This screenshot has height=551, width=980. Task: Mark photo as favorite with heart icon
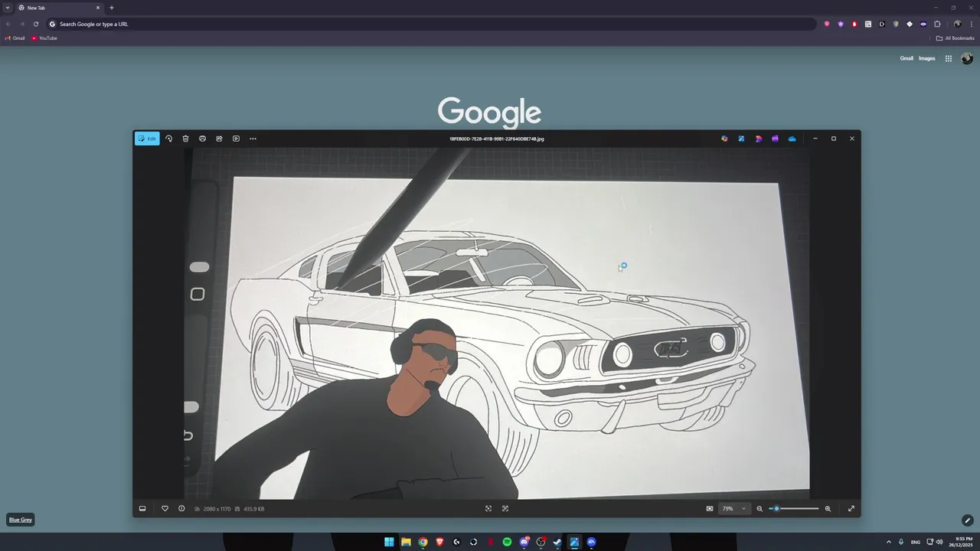(x=165, y=508)
